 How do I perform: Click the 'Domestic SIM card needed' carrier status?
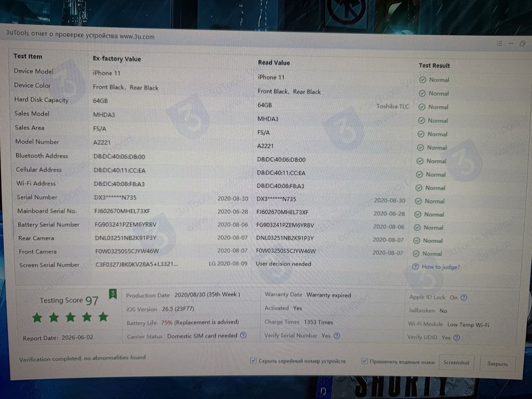[x=202, y=336]
